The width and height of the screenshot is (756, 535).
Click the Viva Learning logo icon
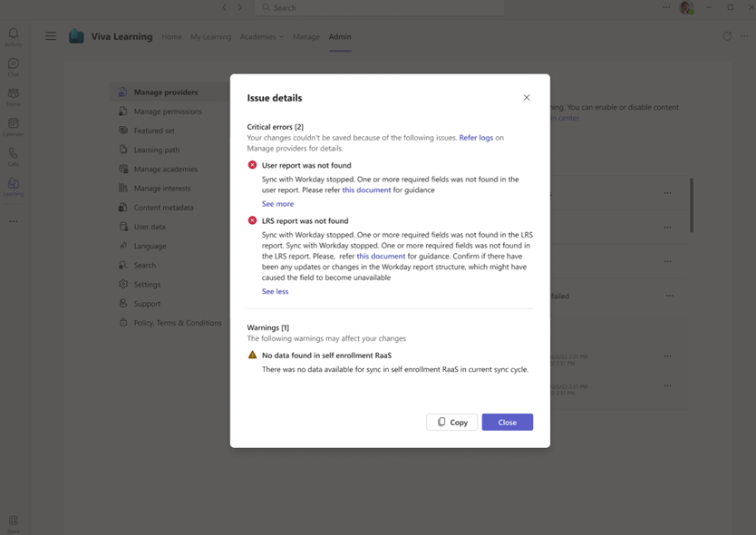click(76, 36)
